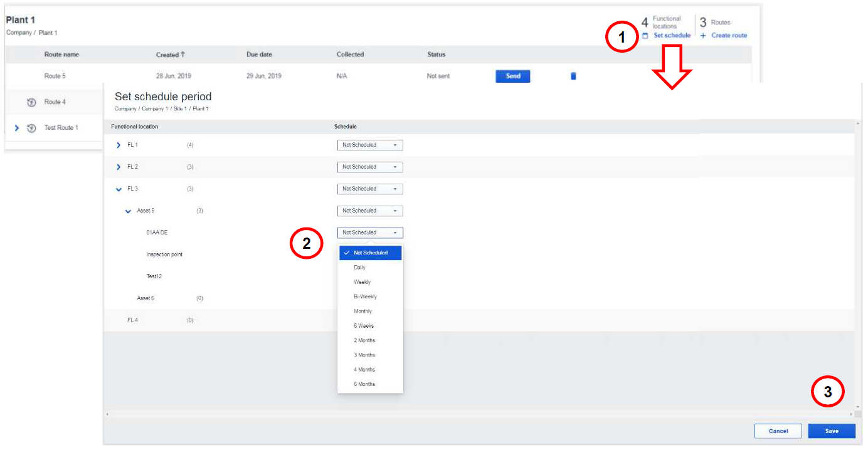Click the Company breadcrumb under Plant 1

[x=18, y=33]
